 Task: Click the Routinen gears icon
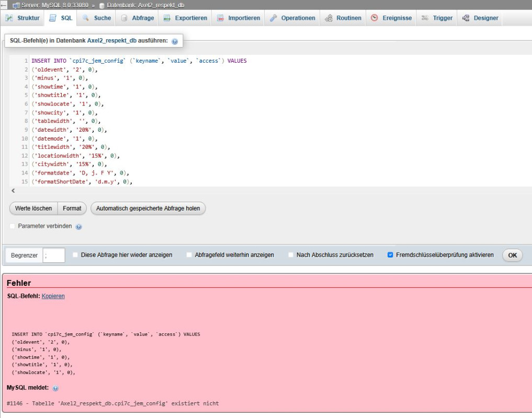click(329, 18)
